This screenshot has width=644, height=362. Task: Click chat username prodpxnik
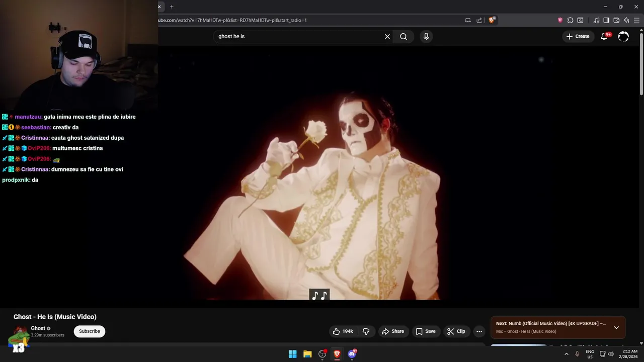click(x=16, y=180)
